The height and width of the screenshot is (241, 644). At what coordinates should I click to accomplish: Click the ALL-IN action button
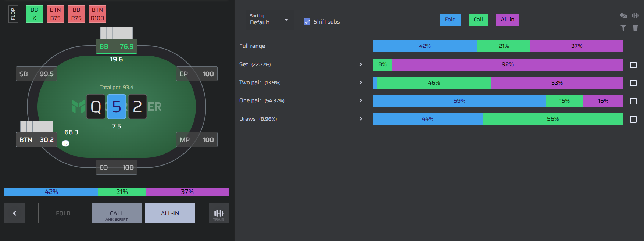click(x=170, y=213)
